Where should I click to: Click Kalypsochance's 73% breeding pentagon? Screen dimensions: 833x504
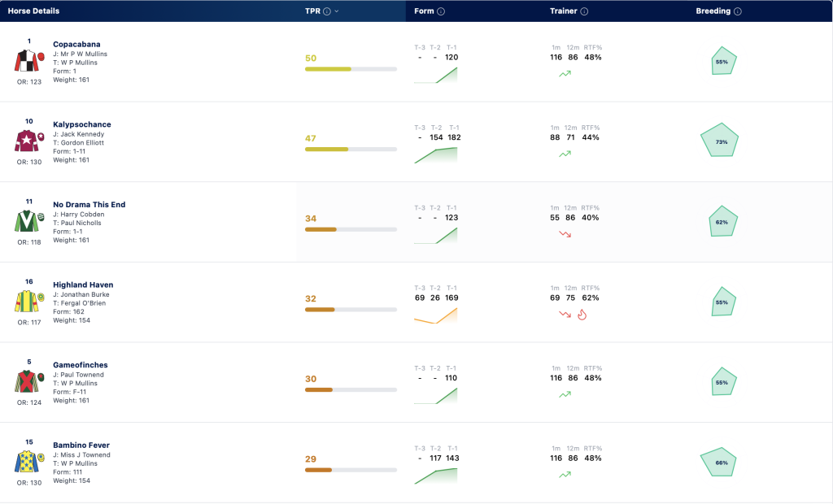[720, 140]
